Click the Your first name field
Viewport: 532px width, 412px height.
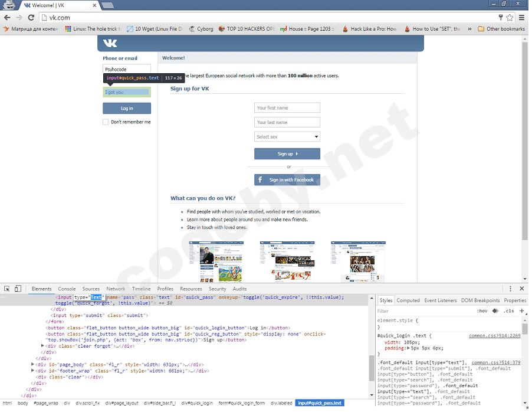point(287,107)
